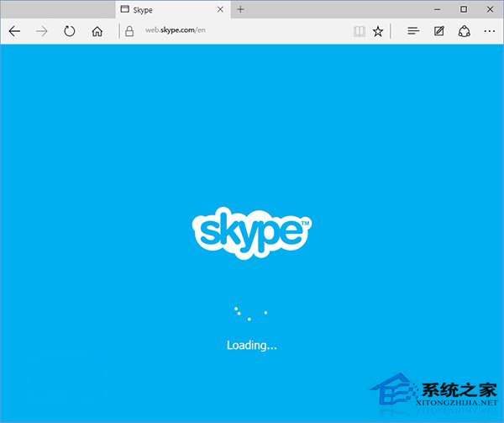Viewport: 504px width, 423px height.
Task: Refresh the Skype web page
Action: (x=70, y=31)
